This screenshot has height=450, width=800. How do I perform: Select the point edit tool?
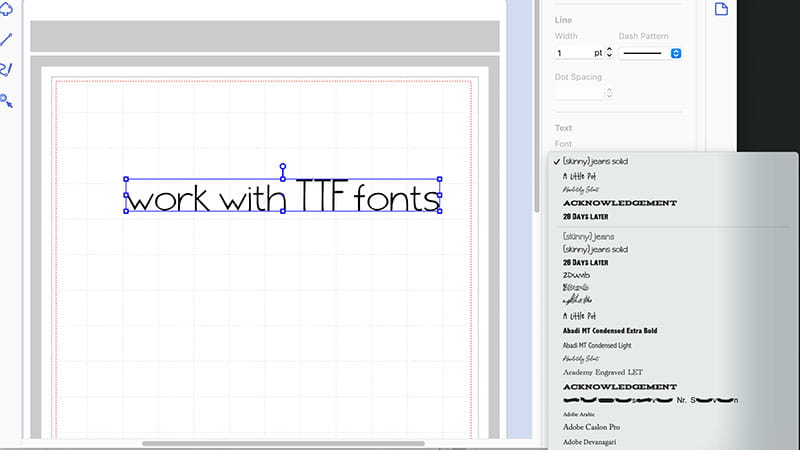(x=7, y=100)
